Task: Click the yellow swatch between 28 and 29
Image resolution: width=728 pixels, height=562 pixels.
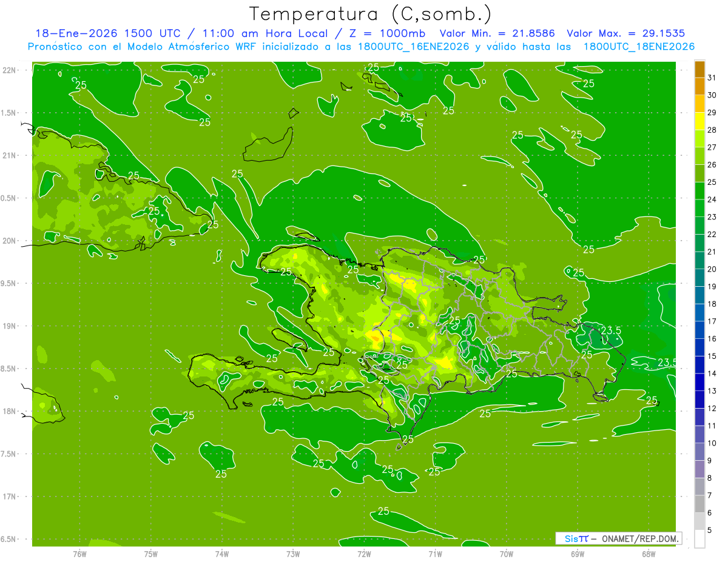Action: (x=699, y=121)
